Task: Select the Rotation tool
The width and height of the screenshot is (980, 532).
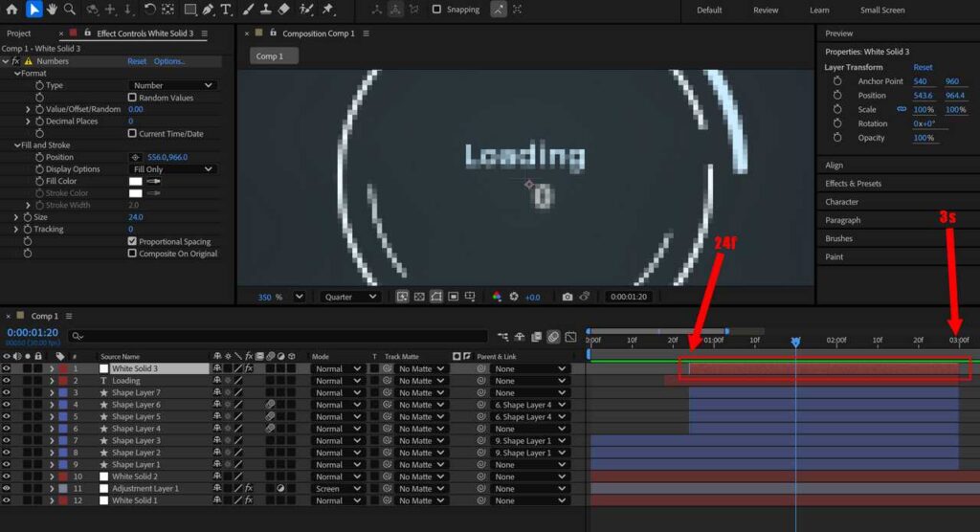Action: tap(149, 10)
